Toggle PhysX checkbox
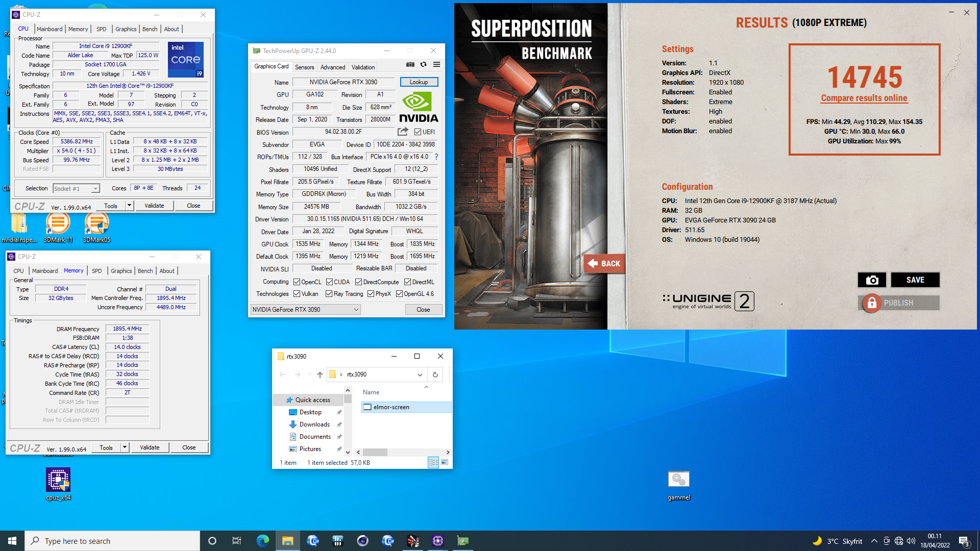 tap(371, 294)
